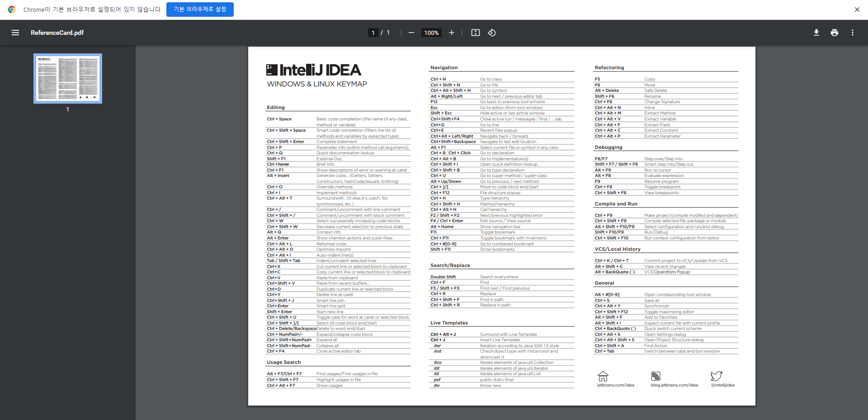Screen dimensions: 868x420
Task: Click the Navigation section heading
Action: click(444, 68)
